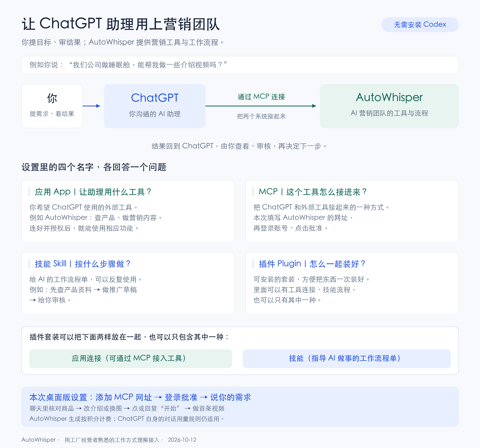Click the text 连好并授权后，就能使用相应功能
This screenshot has width=480, height=448.
point(84,228)
